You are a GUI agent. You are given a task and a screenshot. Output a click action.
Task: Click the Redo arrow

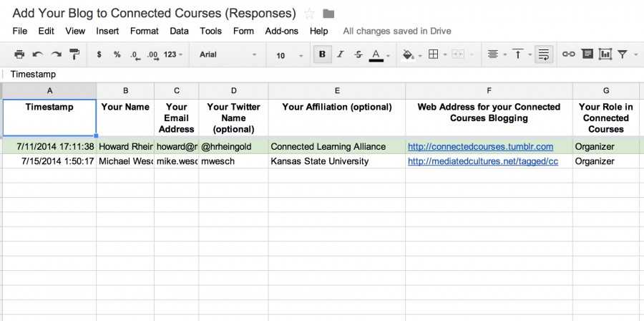pyautogui.click(x=56, y=54)
